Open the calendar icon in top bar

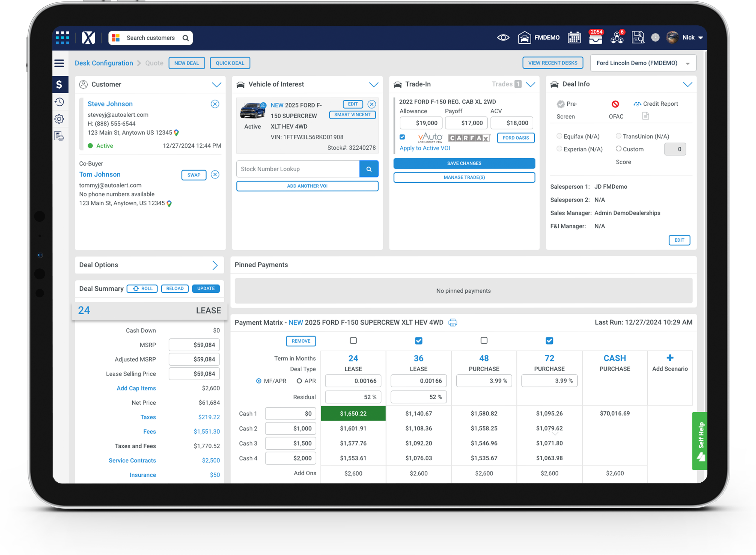click(574, 38)
